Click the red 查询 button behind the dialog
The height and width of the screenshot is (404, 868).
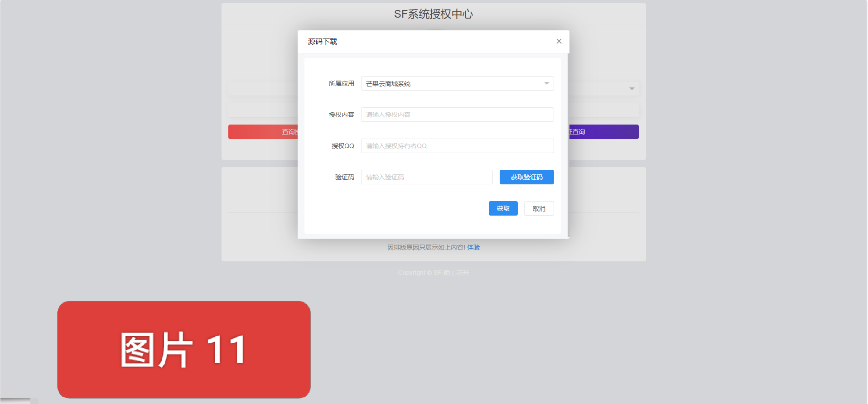263,132
